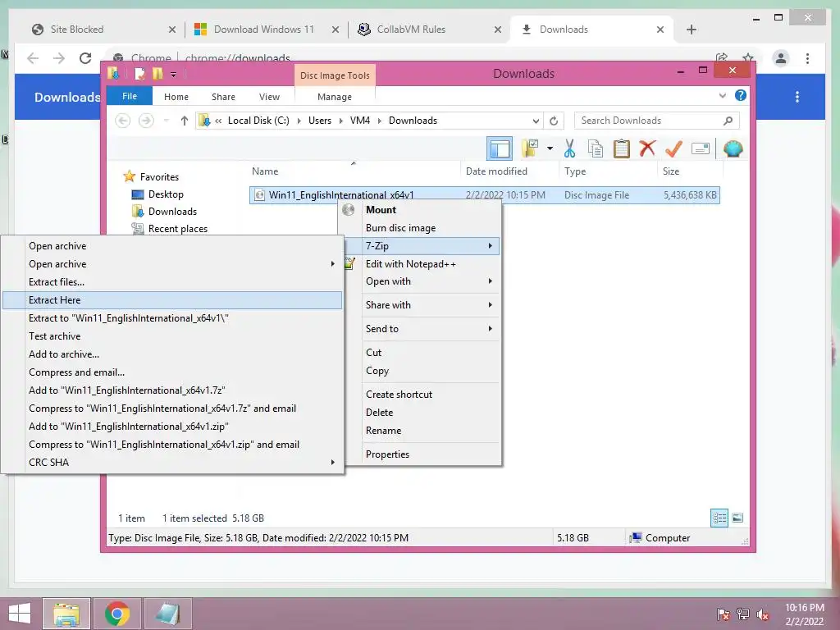Choose Extract to "Win11_EnglishInternational_x64v1\"
The width and height of the screenshot is (840, 630).
172,318
